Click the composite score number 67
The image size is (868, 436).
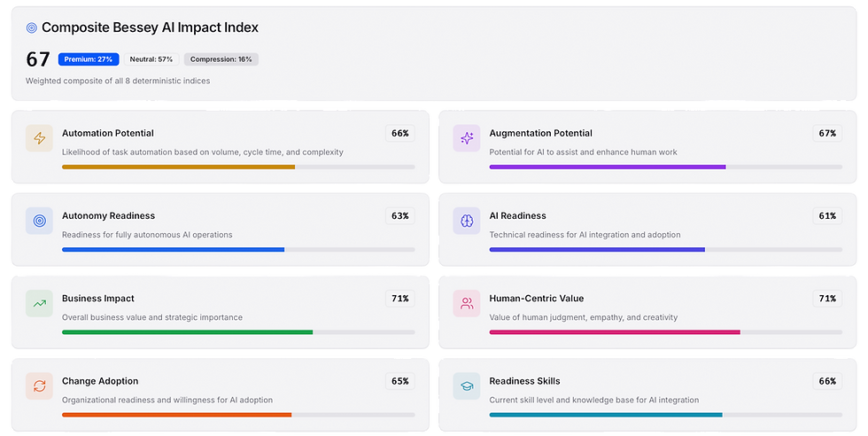pyautogui.click(x=38, y=60)
